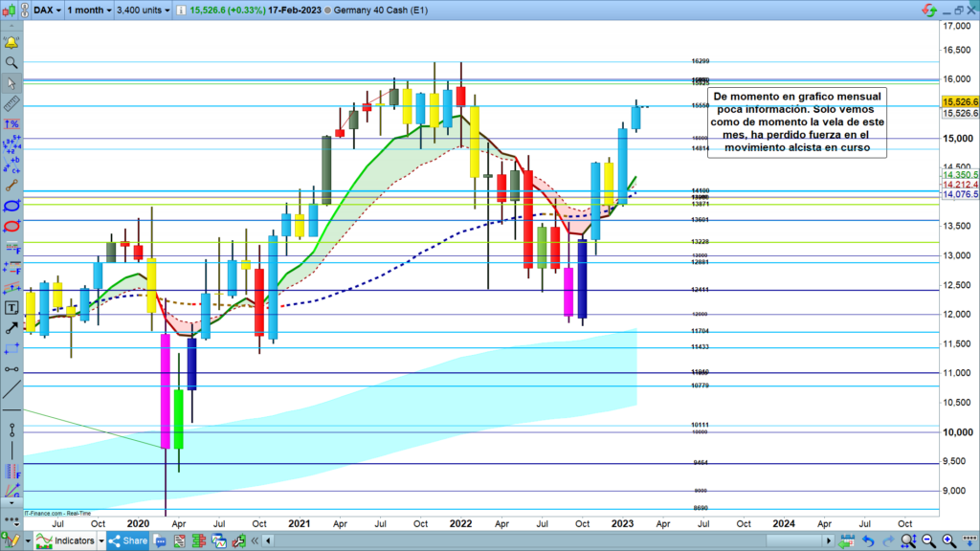This screenshot has width=980, height=551.
Task: Pick the red ellipse drawing tool
Action: click(x=11, y=226)
